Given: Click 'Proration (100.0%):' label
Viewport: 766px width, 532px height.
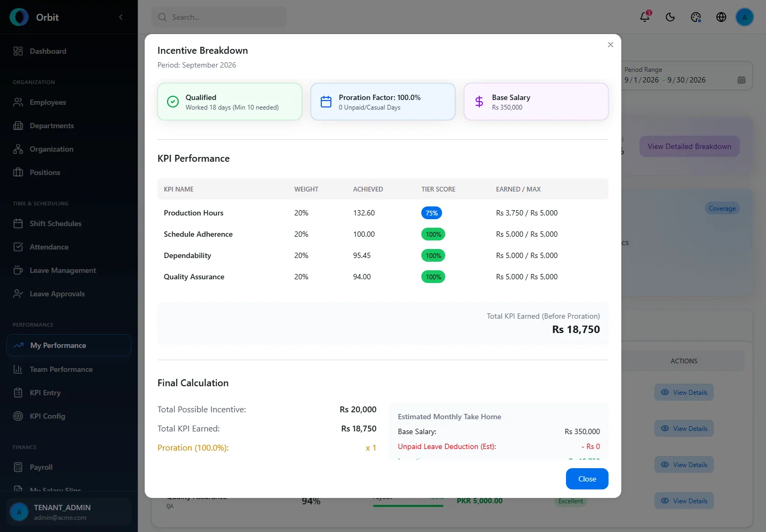Looking at the screenshot, I should [x=193, y=448].
